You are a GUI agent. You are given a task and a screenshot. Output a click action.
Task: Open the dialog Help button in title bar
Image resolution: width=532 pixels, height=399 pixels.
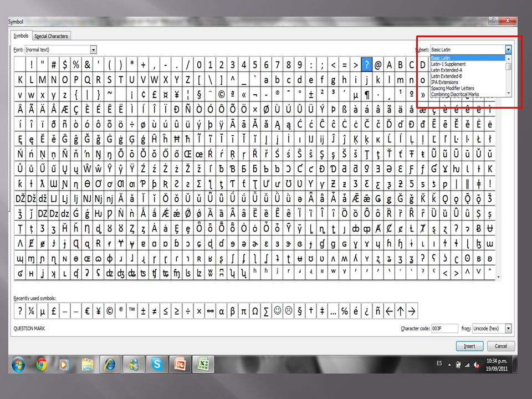tap(494, 21)
